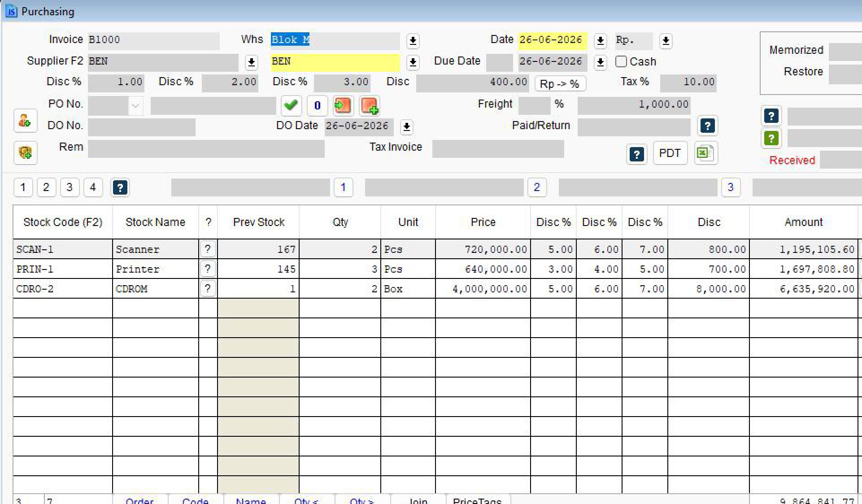Open the Rp. currency dropdown arrow
The width and height of the screenshot is (862, 504).
tap(666, 41)
